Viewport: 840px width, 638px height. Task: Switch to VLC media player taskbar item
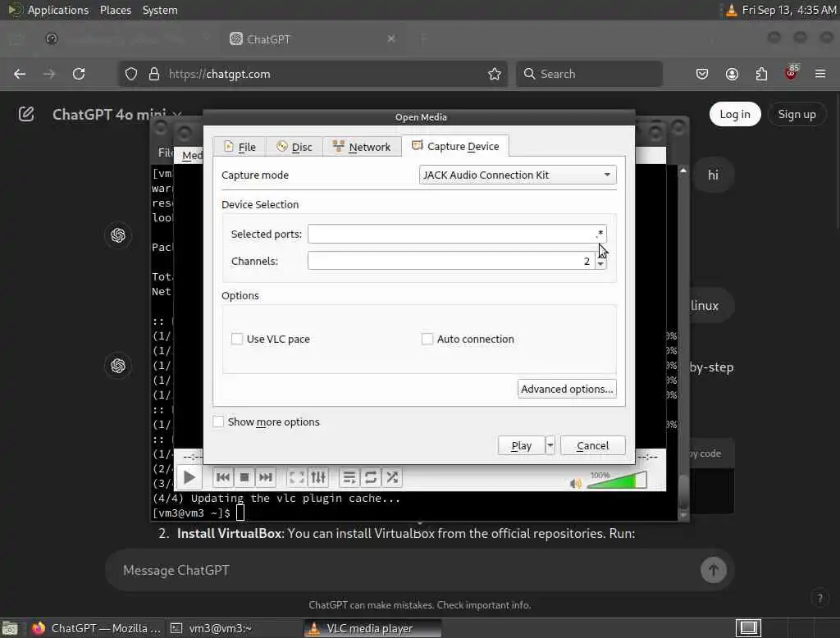[373, 628]
